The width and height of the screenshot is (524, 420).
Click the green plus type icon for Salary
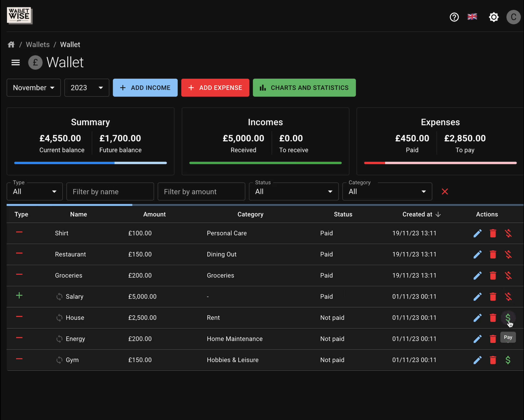tap(19, 296)
